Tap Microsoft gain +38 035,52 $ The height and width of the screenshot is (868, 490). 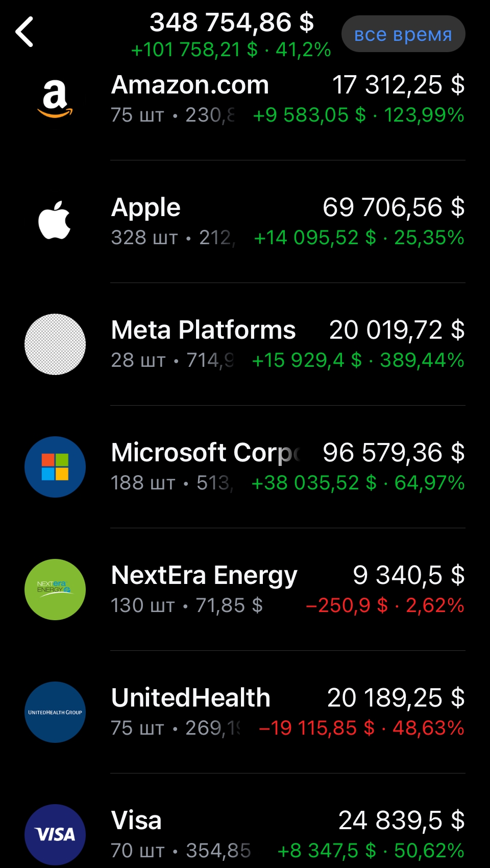pyautogui.click(x=314, y=483)
